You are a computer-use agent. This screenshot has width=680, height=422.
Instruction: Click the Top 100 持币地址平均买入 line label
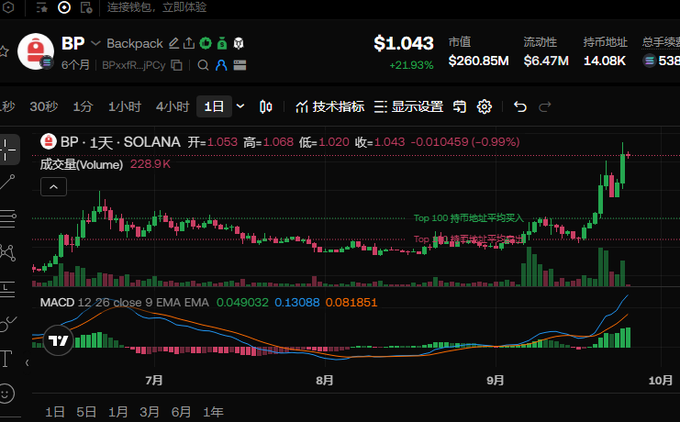coord(469,218)
